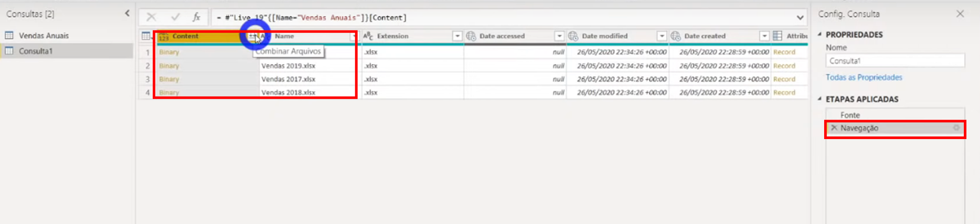Image resolution: width=980 pixels, height=224 pixels.
Task: Click the Extension column ABC type icon
Action: 368,36
